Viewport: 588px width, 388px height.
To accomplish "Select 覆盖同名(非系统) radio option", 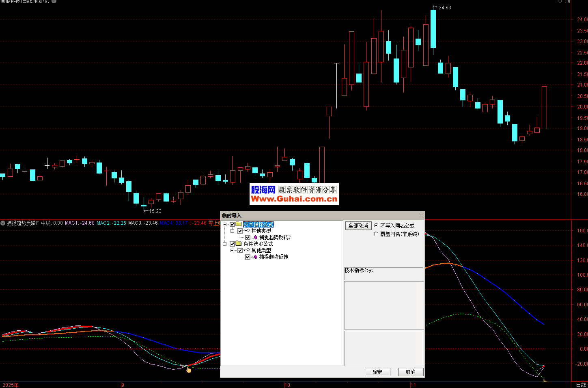I will point(376,234).
